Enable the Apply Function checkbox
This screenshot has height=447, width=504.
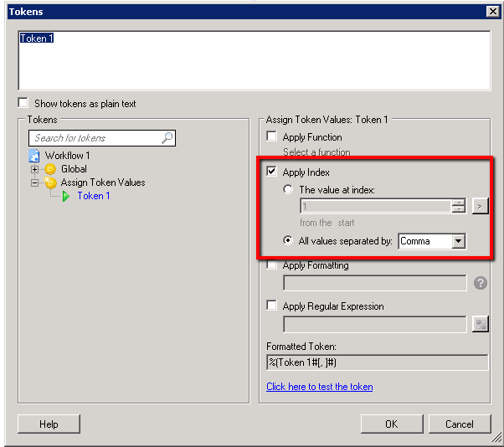pos(271,136)
